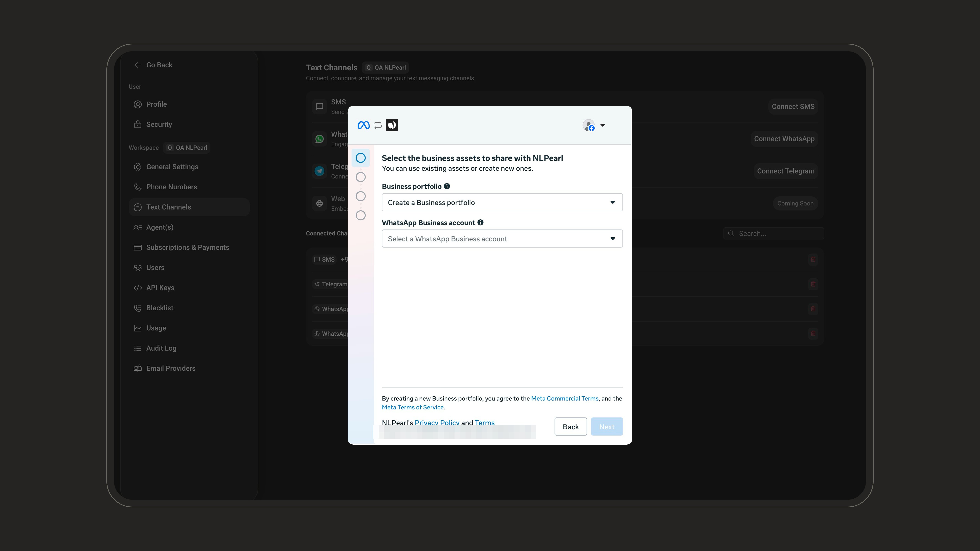Image resolution: width=980 pixels, height=551 pixels.
Task: Click the WhatsApp channel icon in list
Action: [x=320, y=139]
